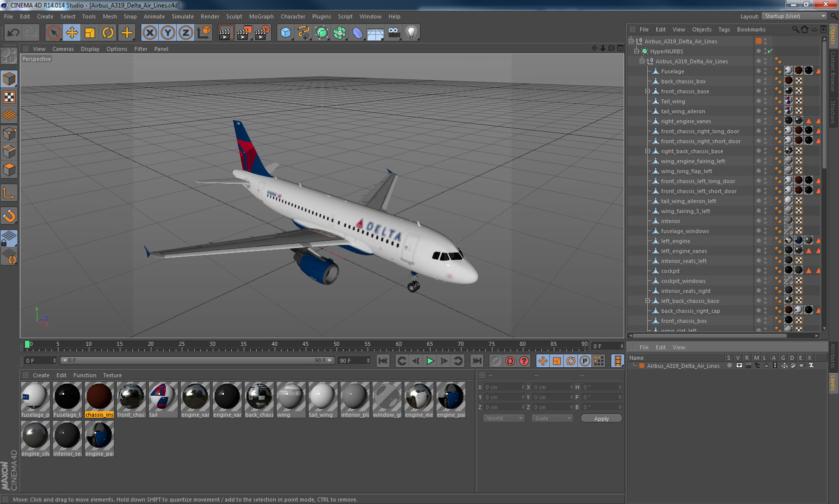
Task: Expand right_back_chassis_base object
Action: (x=648, y=151)
